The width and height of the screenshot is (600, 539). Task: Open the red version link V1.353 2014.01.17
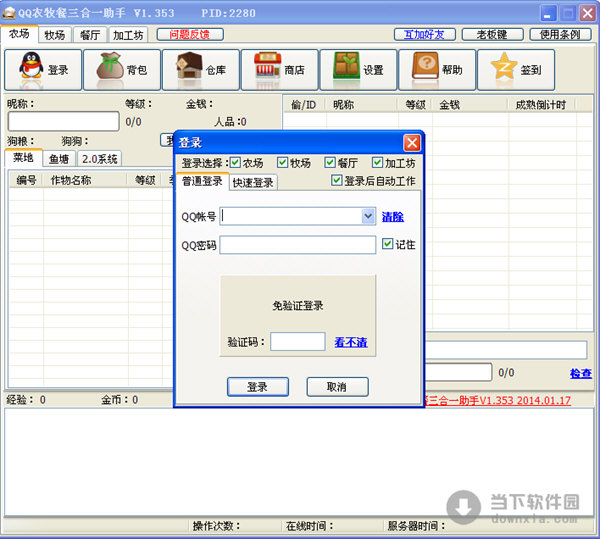[x=498, y=401]
